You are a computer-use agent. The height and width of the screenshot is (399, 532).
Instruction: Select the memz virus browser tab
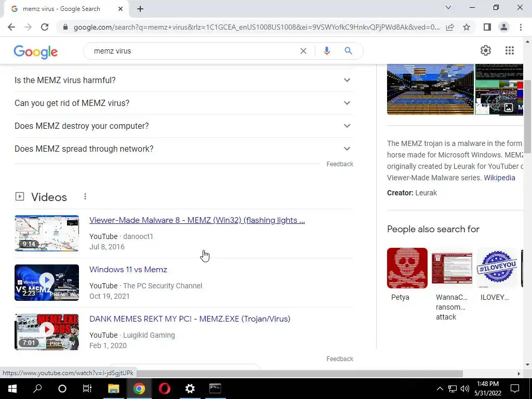[66, 9]
